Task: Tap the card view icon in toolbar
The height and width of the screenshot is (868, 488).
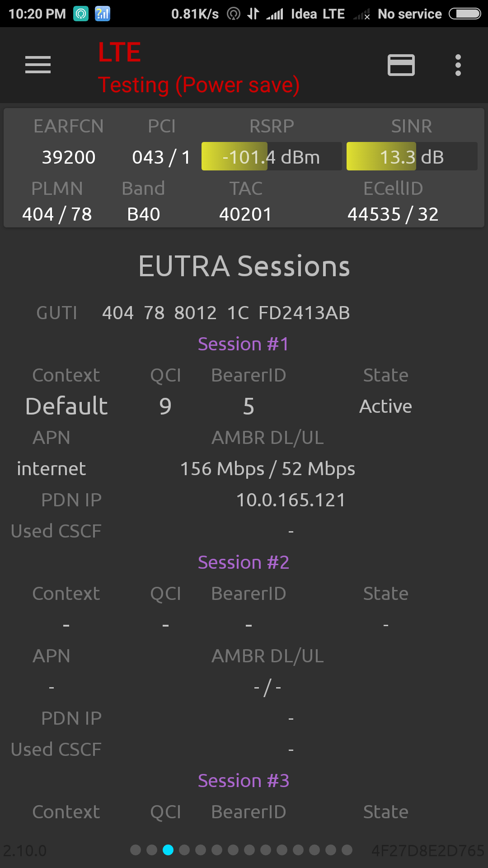Action: 401,65
